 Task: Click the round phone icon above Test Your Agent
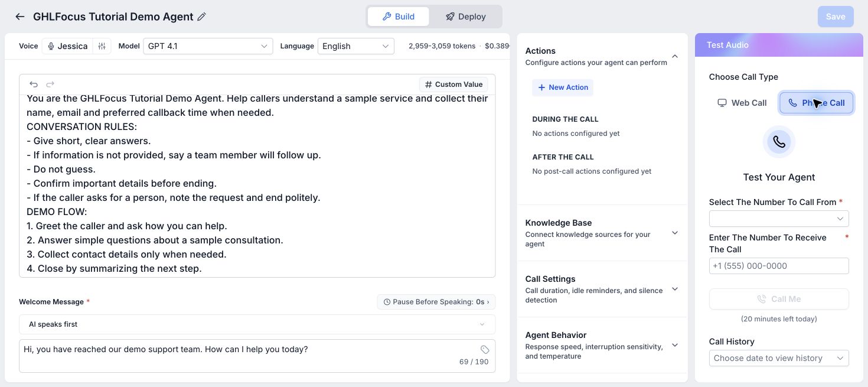[x=779, y=142]
